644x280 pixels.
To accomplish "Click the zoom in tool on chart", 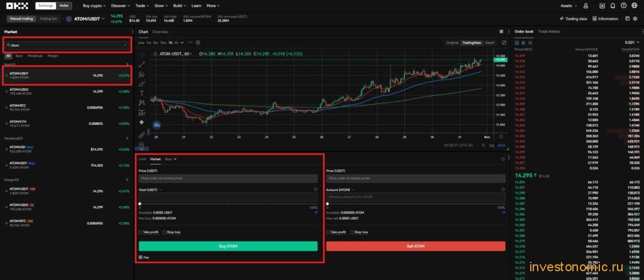I will [142, 145].
